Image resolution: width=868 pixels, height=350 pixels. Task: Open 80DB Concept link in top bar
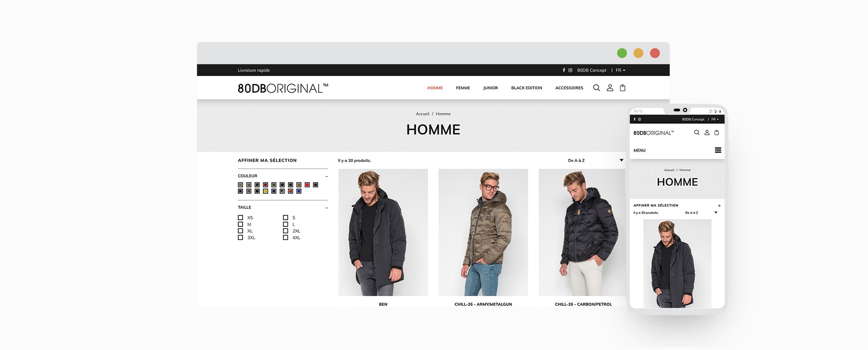tap(592, 70)
